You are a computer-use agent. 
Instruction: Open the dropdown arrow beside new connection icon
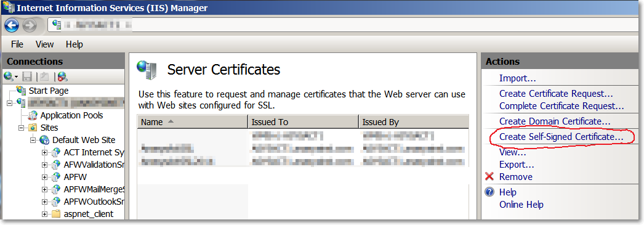tap(16, 77)
